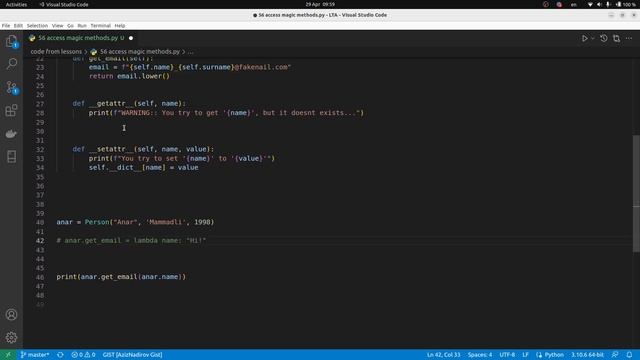Image resolution: width=640 pixels, height=360 pixels.
Task: Click GIST [AzizNadirov Gist] status item
Action: pyautogui.click(x=132, y=355)
